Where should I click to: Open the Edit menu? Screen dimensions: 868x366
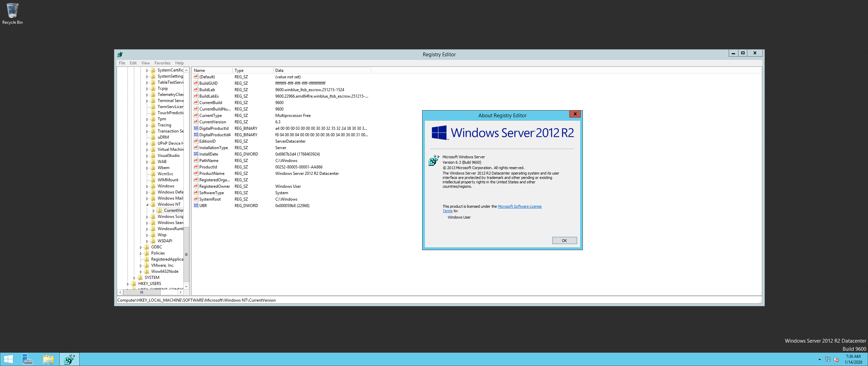coord(133,63)
